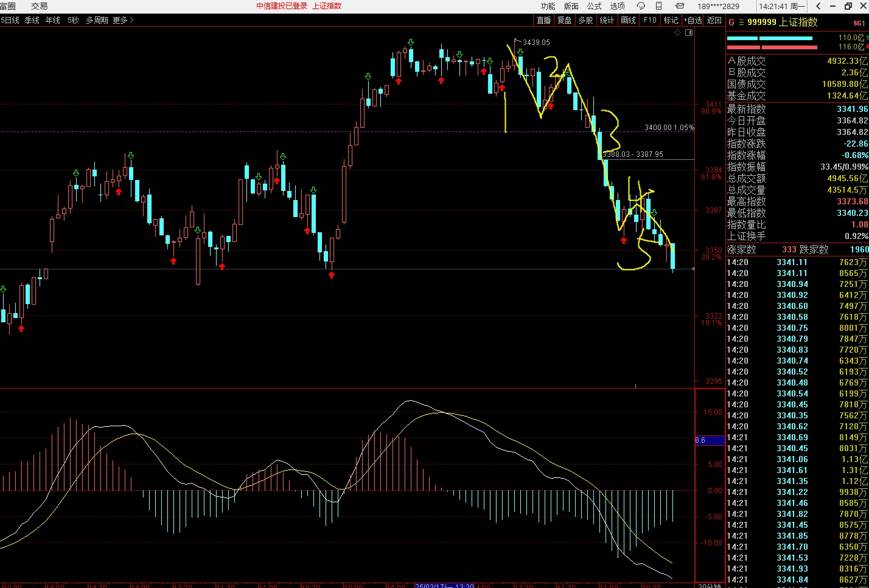The width and height of the screenshot is (869, 588).
Task: Click the clock display 14:21:41 周一
Action: (782, 6)
